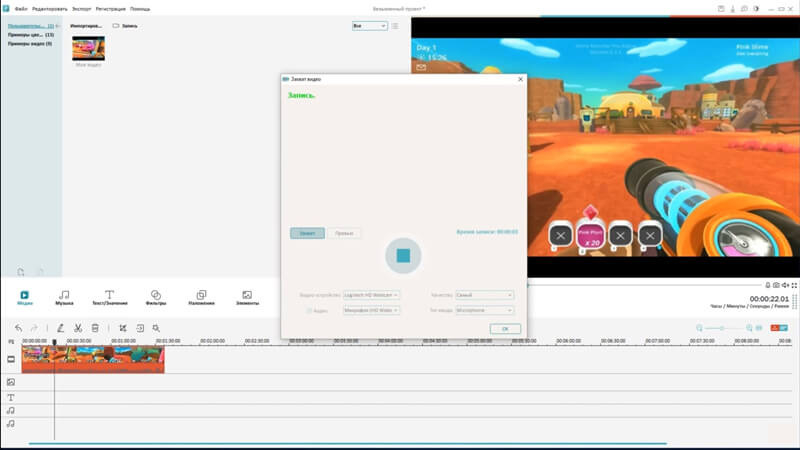Open the Microphone type dropdown

(484, 310)
